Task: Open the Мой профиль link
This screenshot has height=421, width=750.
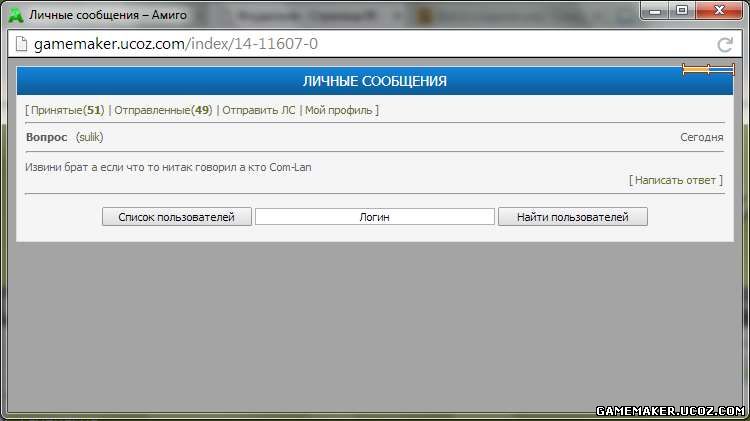Action: (340, 110)
